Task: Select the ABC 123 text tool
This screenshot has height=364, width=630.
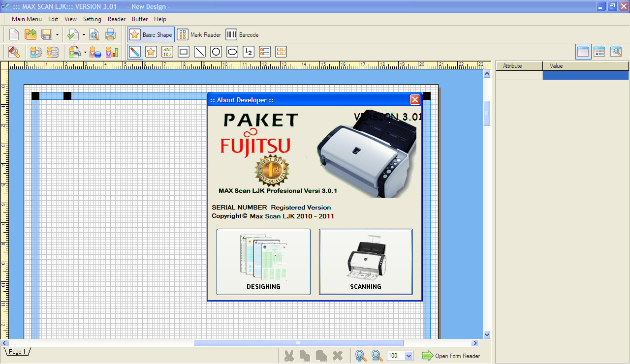Action: click(x=167, y=52)
